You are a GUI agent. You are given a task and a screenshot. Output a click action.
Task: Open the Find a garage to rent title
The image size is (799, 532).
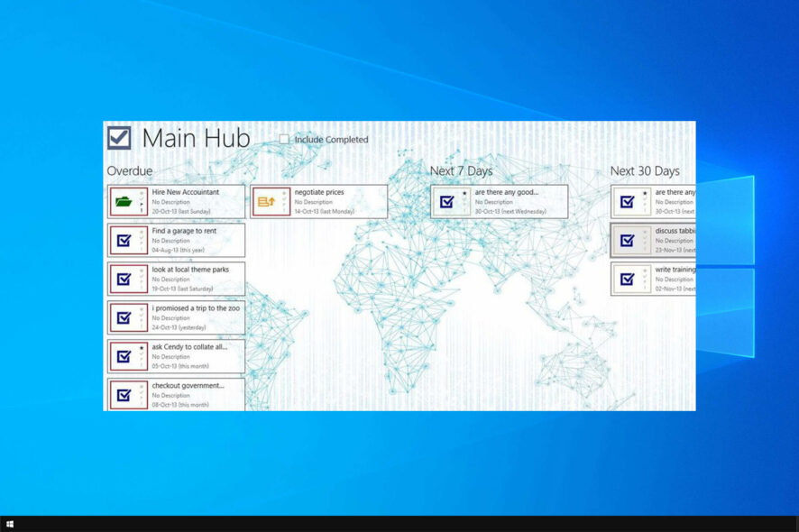(184, 231)
